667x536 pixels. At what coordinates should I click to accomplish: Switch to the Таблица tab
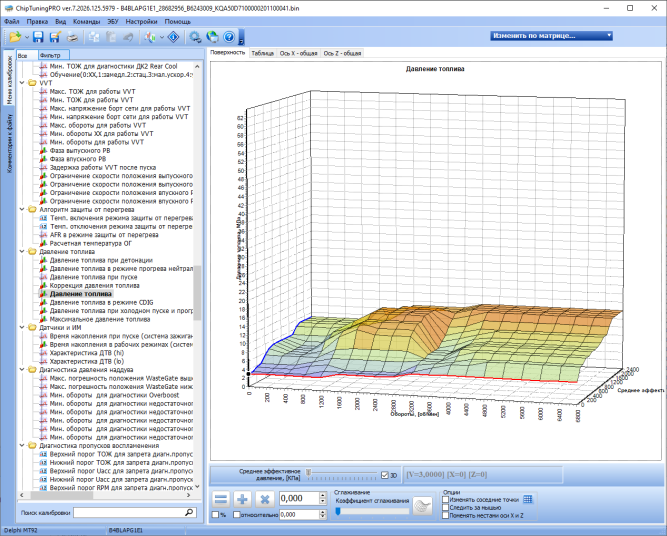click(x=262, y=53)
